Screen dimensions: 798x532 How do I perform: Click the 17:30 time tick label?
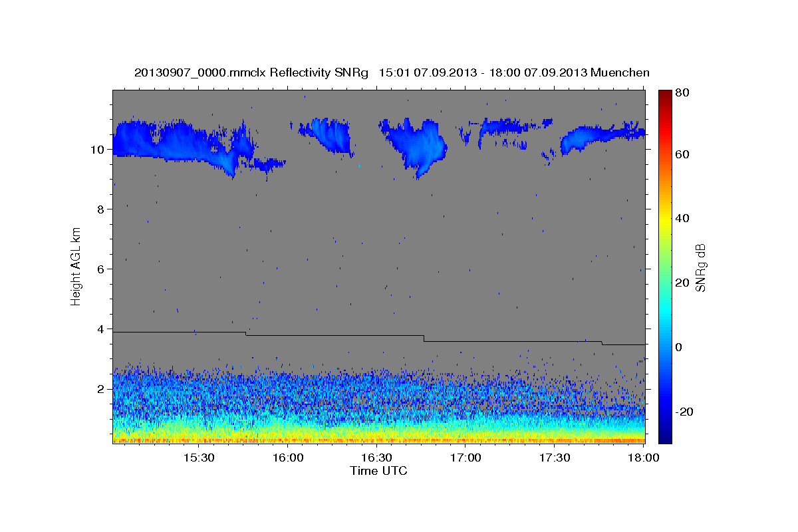pyautogui.click(x=555, y=458)
